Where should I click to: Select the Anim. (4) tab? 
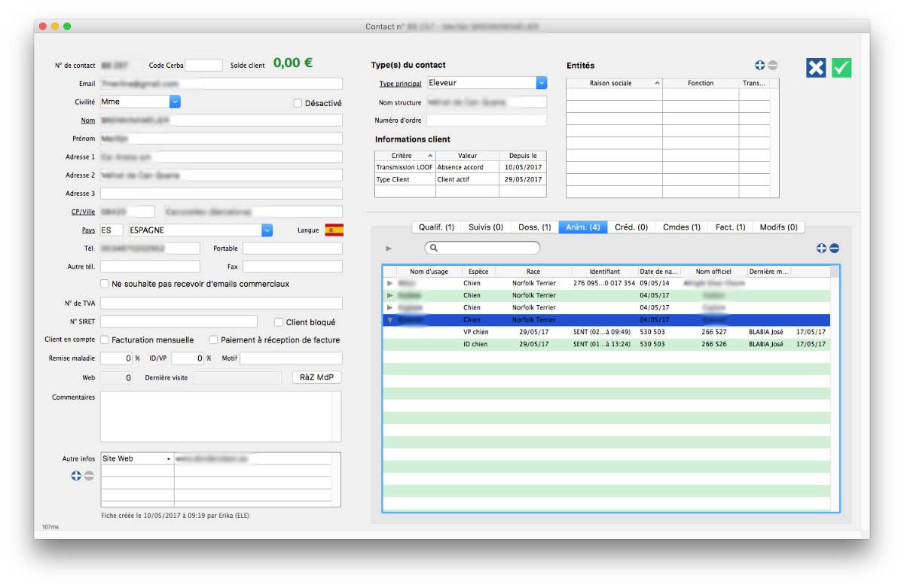(583, 227)
